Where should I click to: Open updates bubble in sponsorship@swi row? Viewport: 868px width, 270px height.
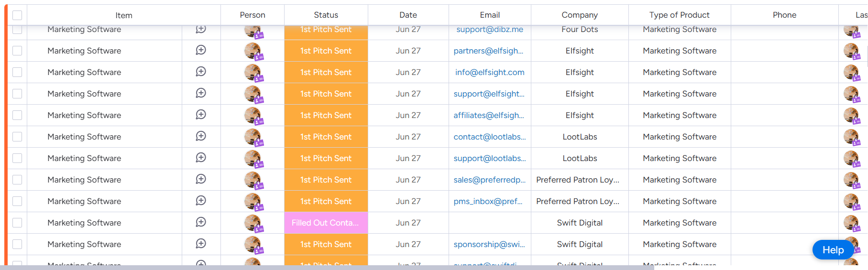(x=201, y=244)
